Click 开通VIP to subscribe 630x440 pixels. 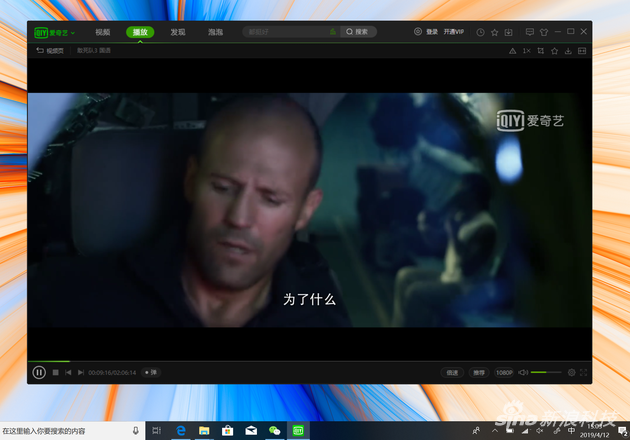click(x=454, y=32)
